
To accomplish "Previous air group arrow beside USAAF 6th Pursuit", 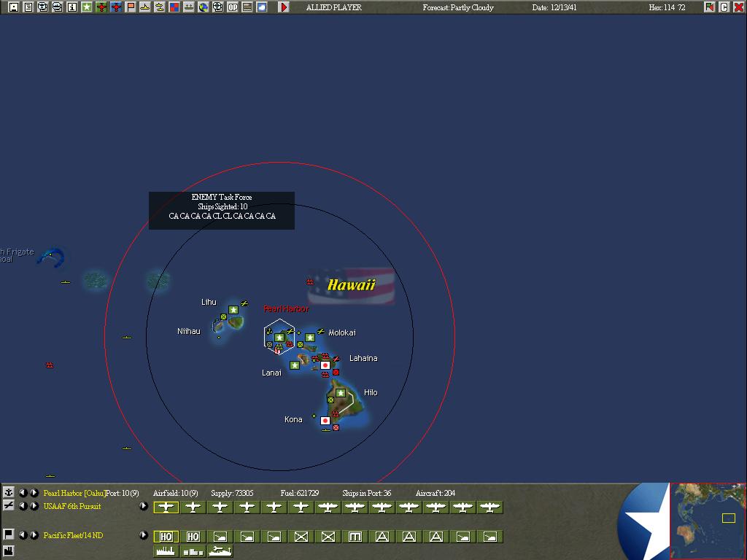I will (23, 506).
